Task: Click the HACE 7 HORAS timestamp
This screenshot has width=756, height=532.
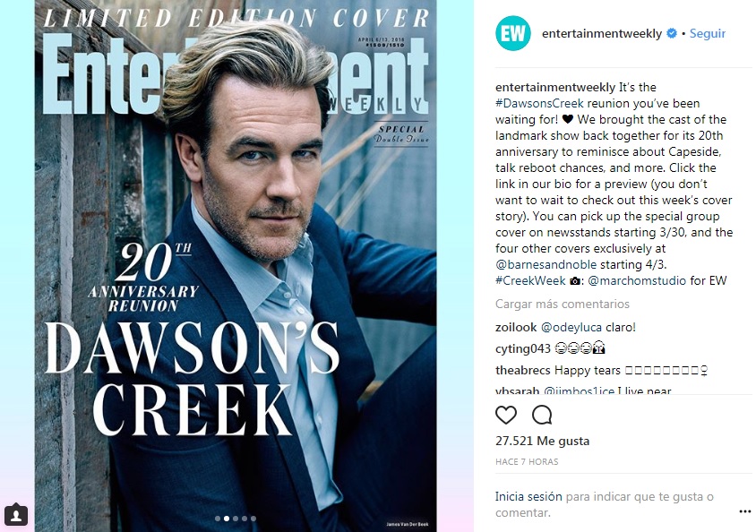Action: point(527,461)
